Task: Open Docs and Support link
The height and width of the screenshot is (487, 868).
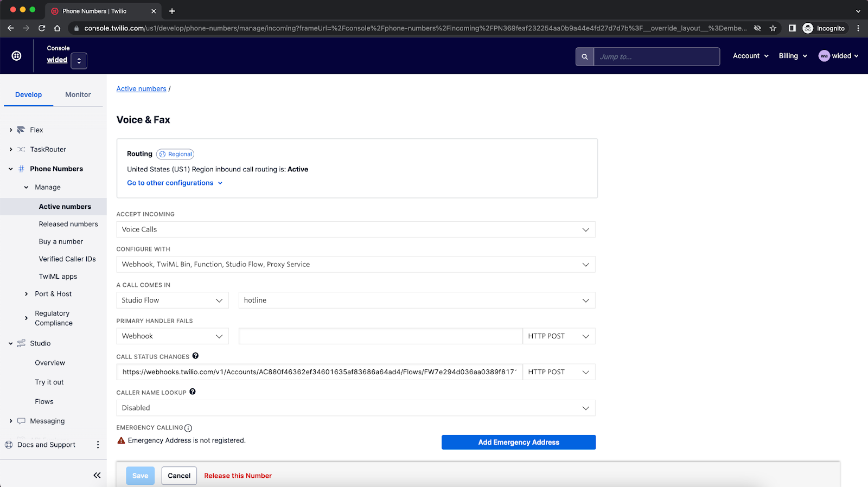Action: tap(47, 445)
